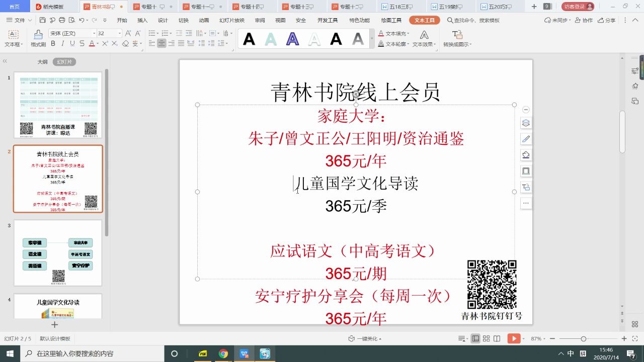Start slideshow with the orange play button
This screenshot has height=362, width=644.
click(x=514, y=339)
